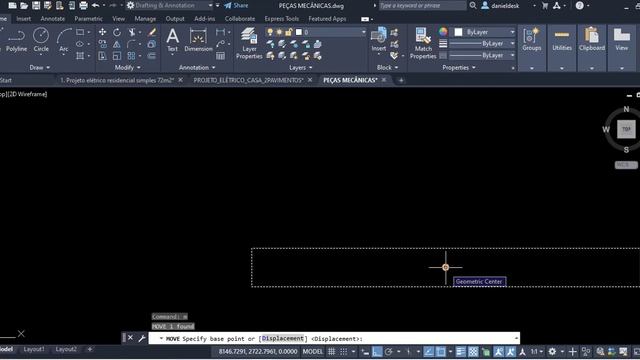Expand the Modify panel dropdown
This screenshot has height=360, width=640.
[127, 67]
